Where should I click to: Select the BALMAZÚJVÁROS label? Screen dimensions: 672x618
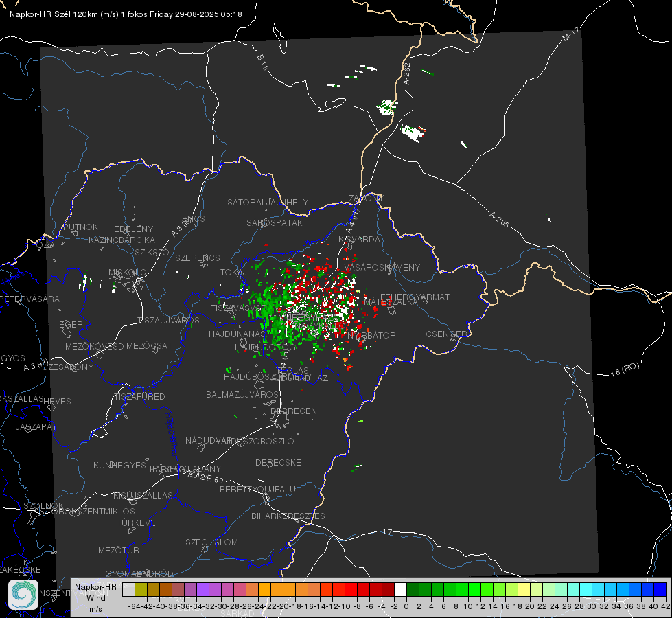pos(242,395)
